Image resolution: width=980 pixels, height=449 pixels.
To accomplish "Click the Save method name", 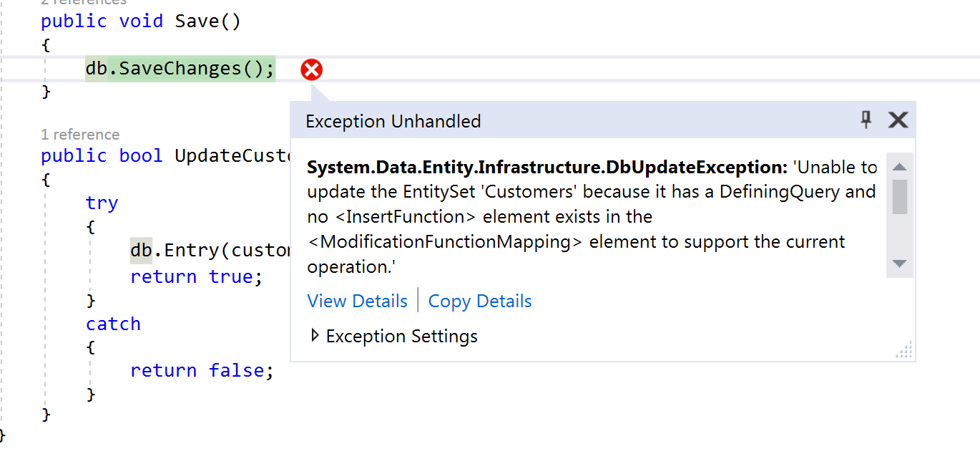I will 196,21.
